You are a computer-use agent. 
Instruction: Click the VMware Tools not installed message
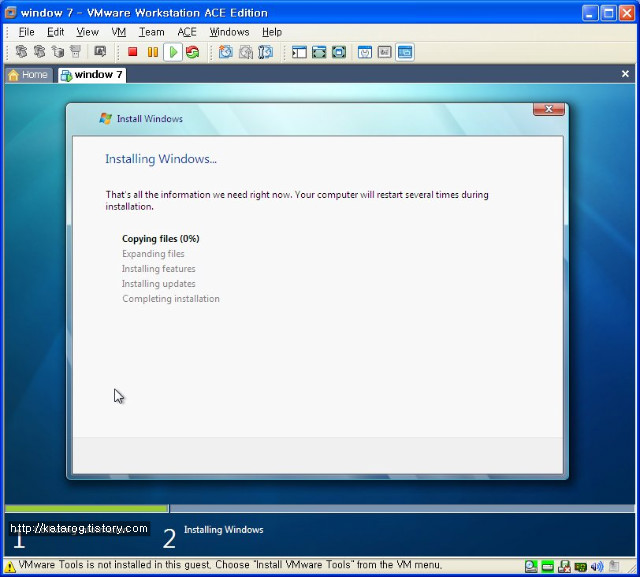(x=230, y=565)
